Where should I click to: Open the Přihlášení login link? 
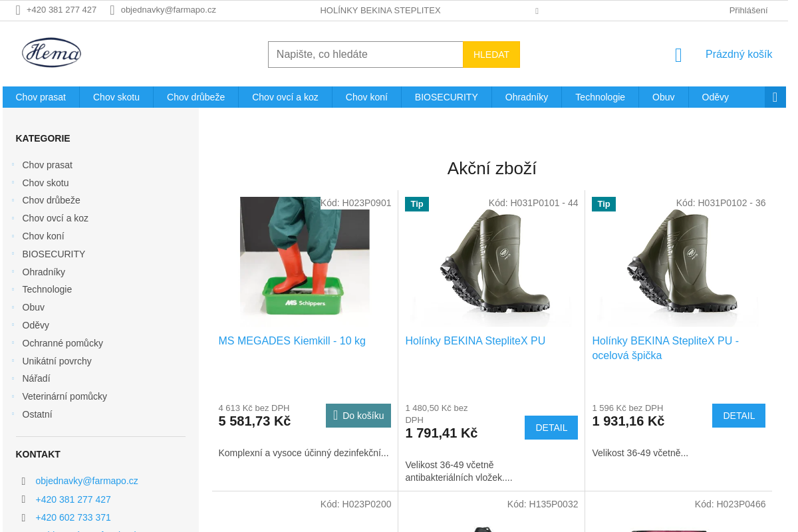(748, 11)
